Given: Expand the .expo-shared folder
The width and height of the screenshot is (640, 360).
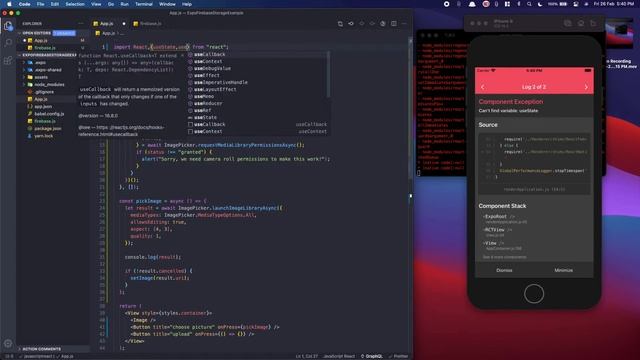Looking at the screenshot, I should pyautogui.click(x=48, y=70).
